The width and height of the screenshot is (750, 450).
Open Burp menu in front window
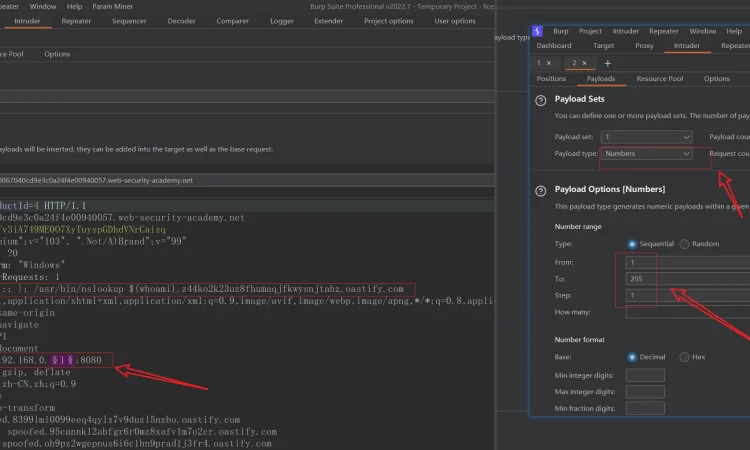(x=561, y=31)
